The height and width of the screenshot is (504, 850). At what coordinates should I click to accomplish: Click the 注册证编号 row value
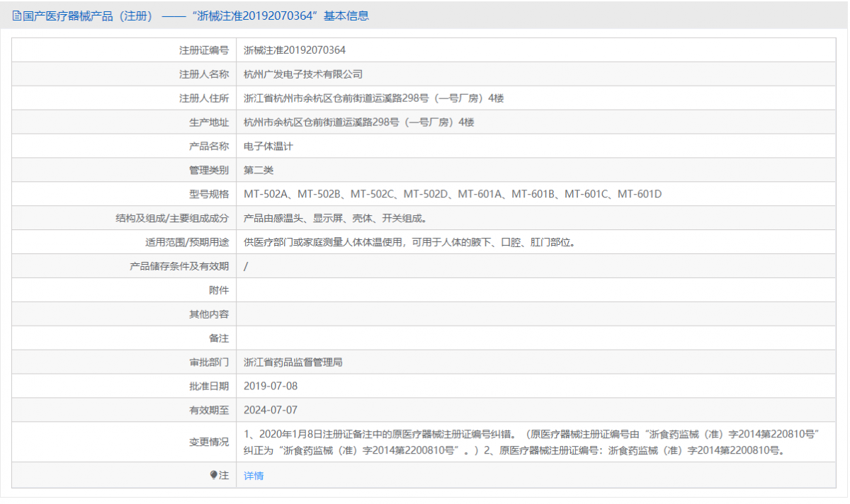(293, 50)
